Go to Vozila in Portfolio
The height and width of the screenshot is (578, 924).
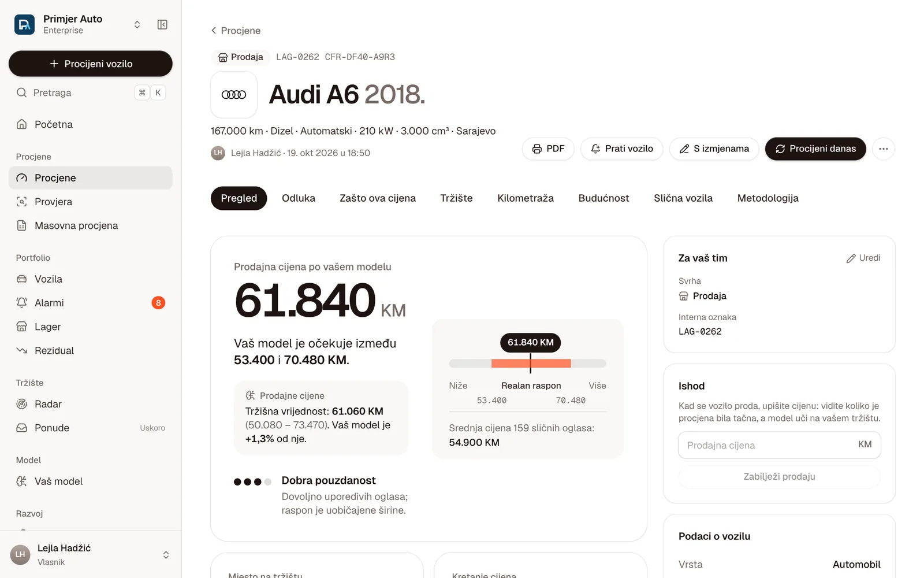[x=91, y=279]
